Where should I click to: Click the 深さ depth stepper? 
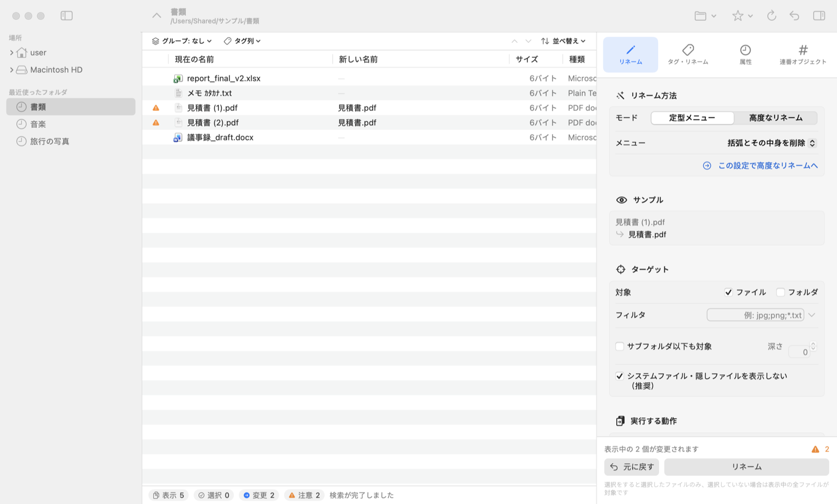[x=813, y=346]
